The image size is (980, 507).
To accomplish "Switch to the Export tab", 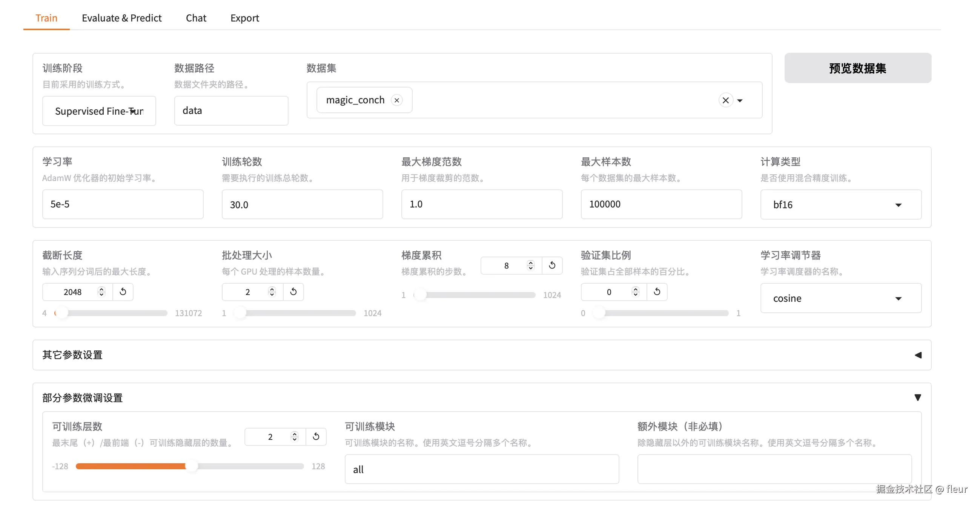I will [x=244, y=18].
